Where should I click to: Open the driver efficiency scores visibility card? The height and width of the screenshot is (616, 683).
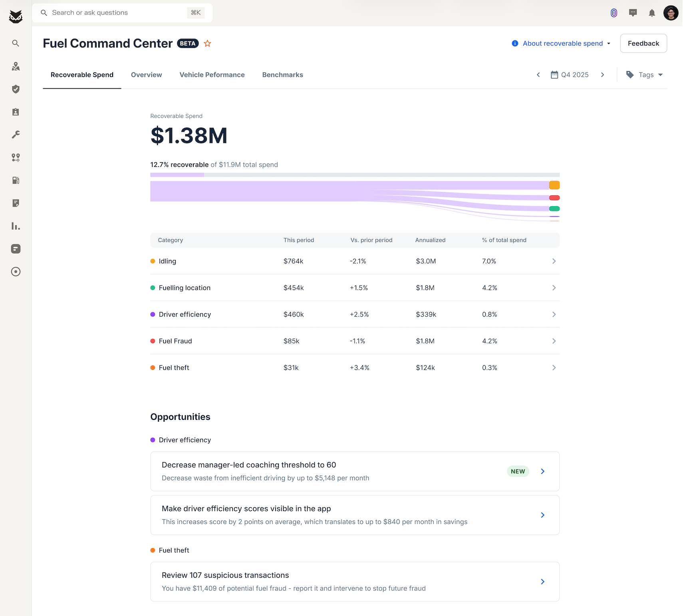click(x=355, y=515)
